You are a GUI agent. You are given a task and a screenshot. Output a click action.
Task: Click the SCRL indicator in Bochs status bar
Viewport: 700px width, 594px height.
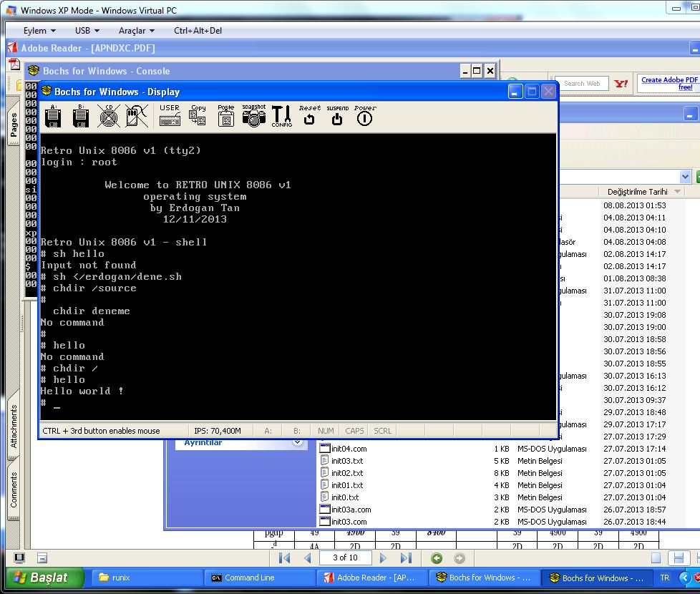click(x=383, y=431)
